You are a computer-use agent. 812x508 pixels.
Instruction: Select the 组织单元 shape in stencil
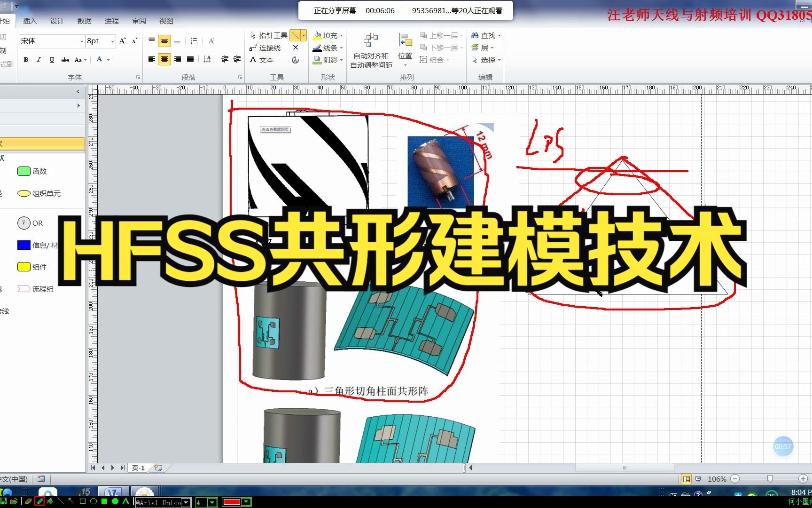point(39,193)
